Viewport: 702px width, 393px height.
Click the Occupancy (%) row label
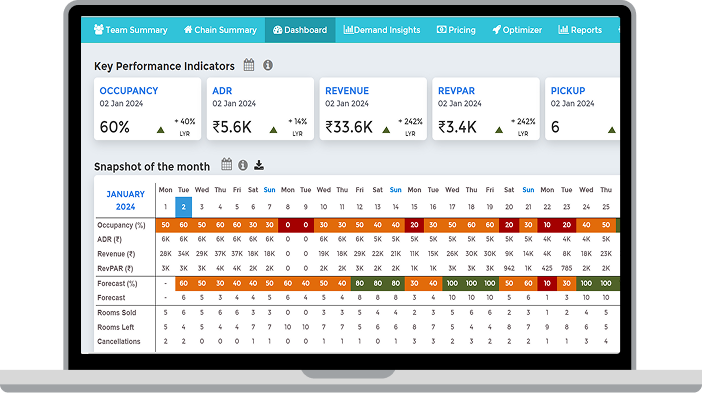tap(121, 225)
